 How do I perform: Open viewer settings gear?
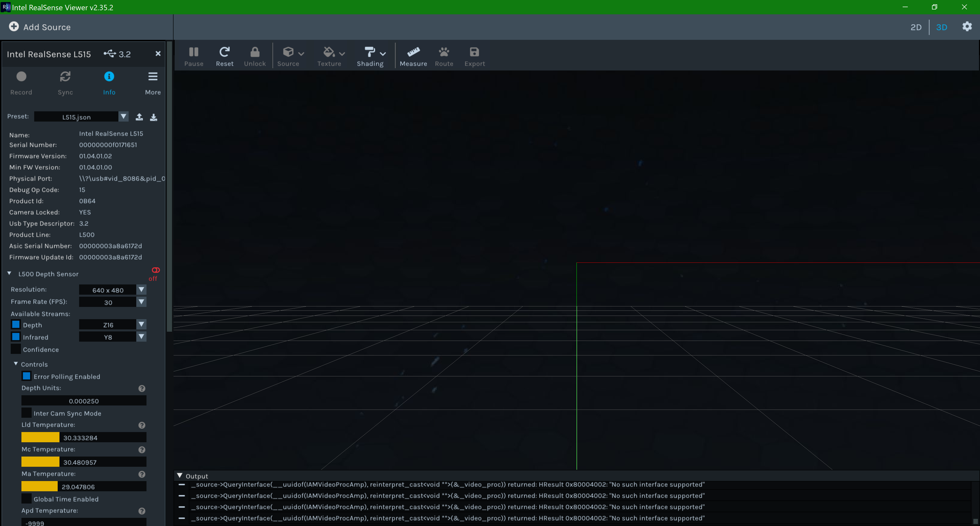[x=967, y=27]
